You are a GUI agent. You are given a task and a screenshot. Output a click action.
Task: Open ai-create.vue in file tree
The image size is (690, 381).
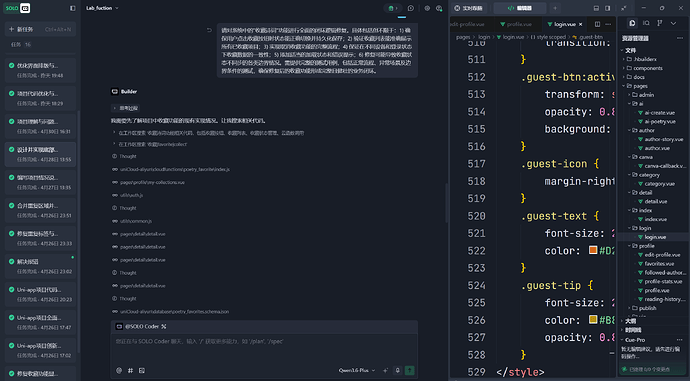click(659, 113)
